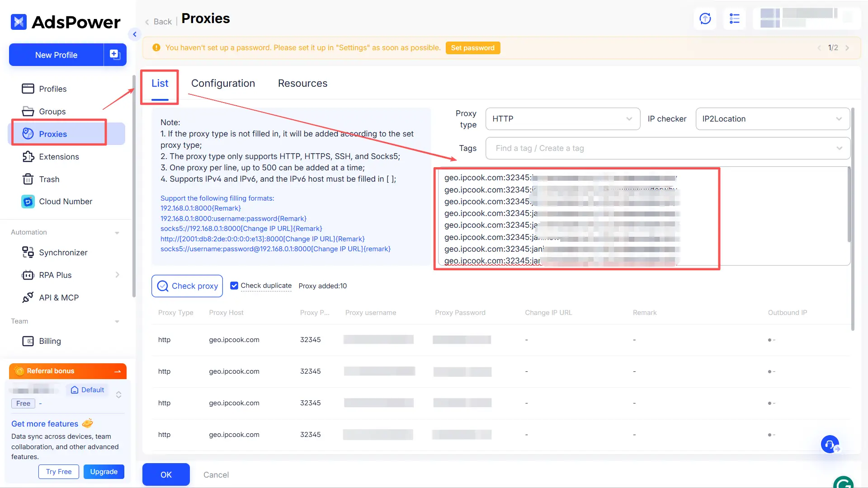Open the batch operations list icon
The image size is (868, 488).
tap(734, 19)
